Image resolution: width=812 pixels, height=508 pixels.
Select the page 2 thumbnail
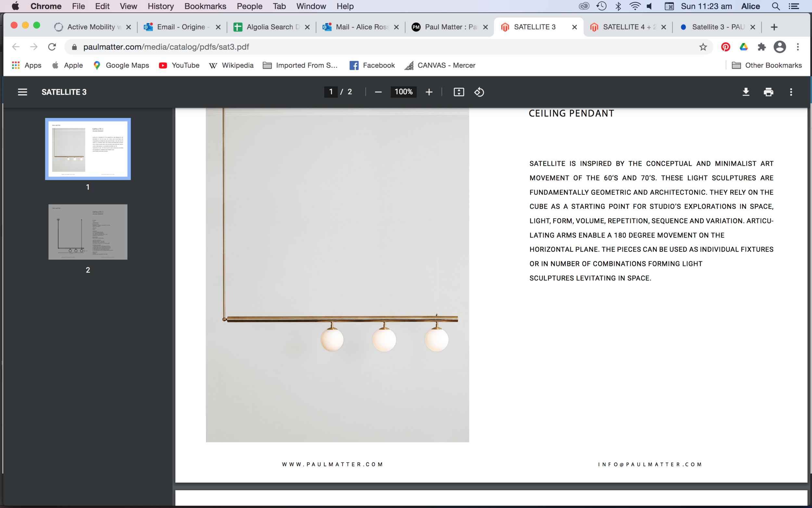(x=88, y=232)
